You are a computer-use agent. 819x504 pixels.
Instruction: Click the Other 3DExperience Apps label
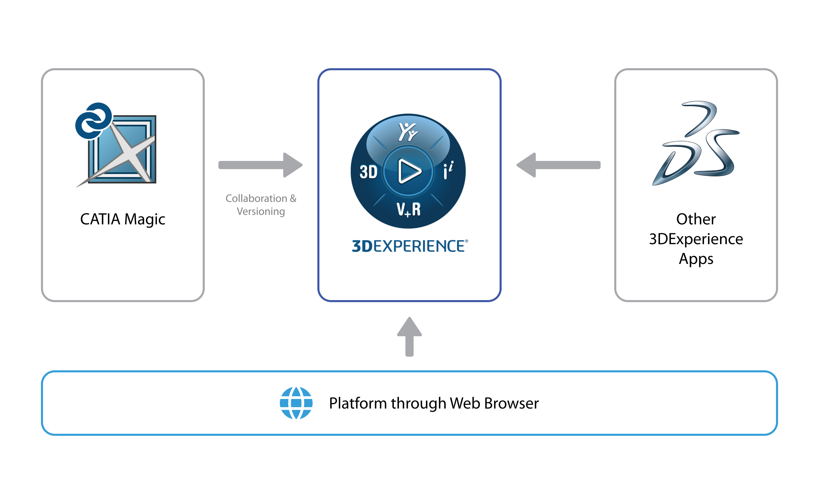coord(696,239)
